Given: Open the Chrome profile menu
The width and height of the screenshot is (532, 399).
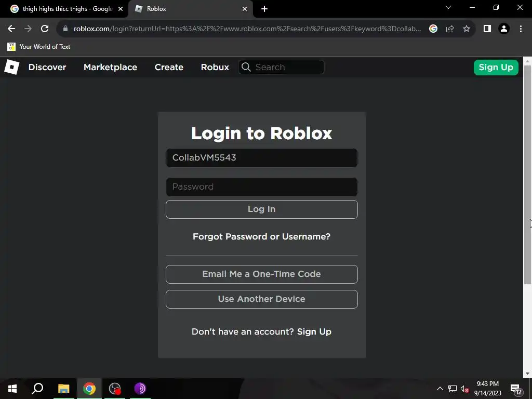Looking at the screenshot, I should pos(504,29).
